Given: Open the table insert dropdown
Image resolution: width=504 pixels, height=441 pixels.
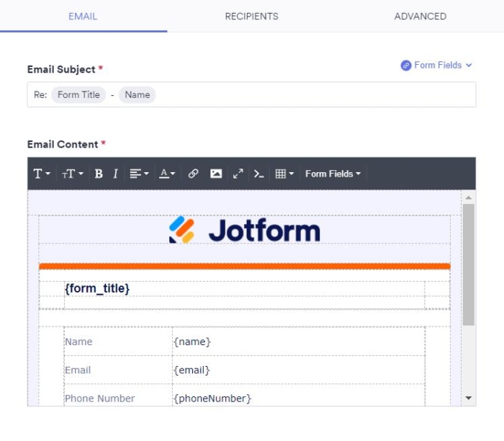Looking at the screenshot, I should tap(284, 174).
